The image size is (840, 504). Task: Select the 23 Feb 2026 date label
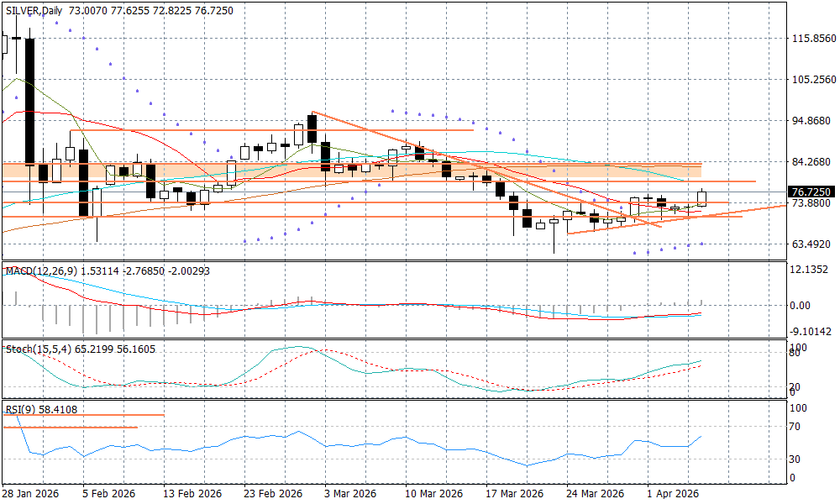tap(273, 494)
